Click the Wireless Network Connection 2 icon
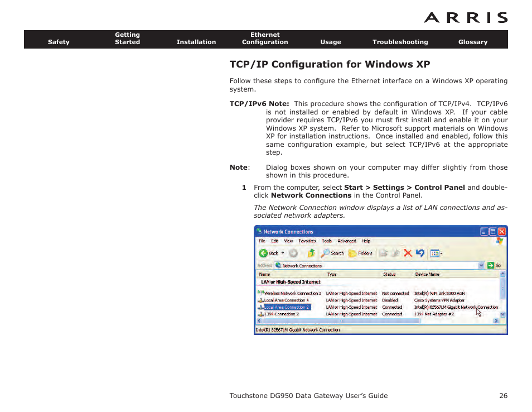532x412 pixels. (260, 293)
